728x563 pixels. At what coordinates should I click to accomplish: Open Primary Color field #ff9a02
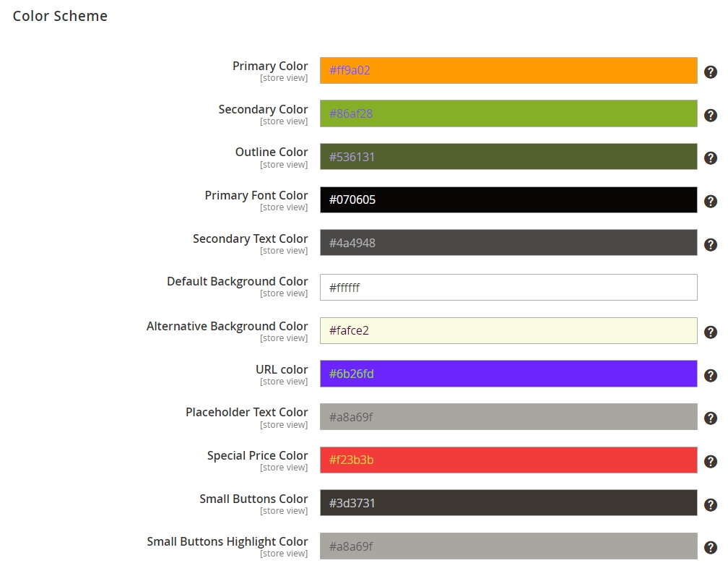click(508, 71)
